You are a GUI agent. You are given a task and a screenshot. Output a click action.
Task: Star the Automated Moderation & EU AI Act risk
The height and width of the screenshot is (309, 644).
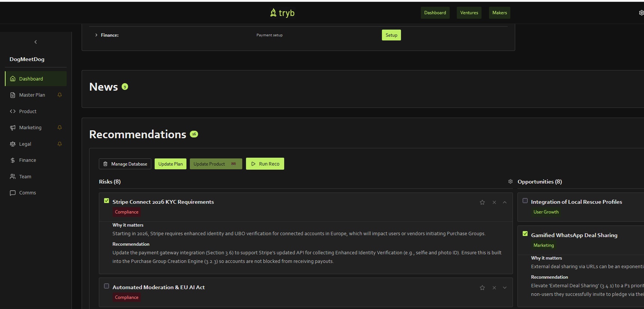click(482, 288)
